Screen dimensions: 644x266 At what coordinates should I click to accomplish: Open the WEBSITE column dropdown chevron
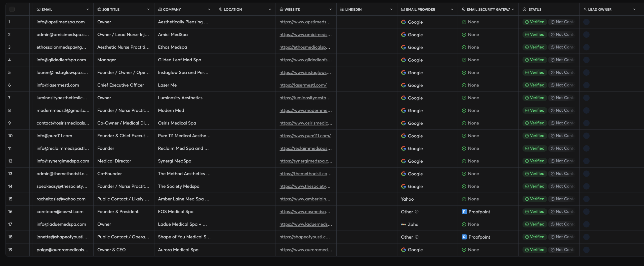pyautogui.click(x=331, y=9)
